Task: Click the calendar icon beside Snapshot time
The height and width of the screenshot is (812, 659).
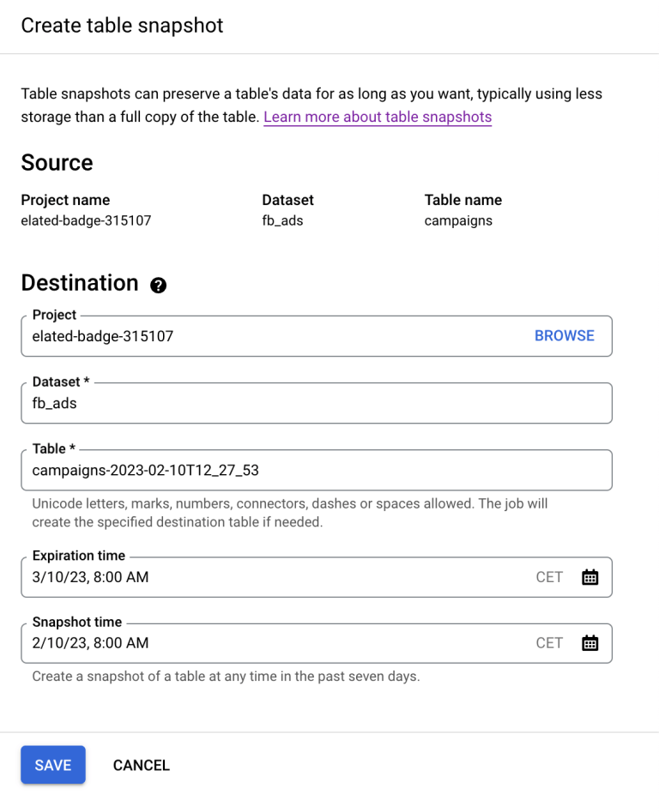Action: click(x=589, y=642)
